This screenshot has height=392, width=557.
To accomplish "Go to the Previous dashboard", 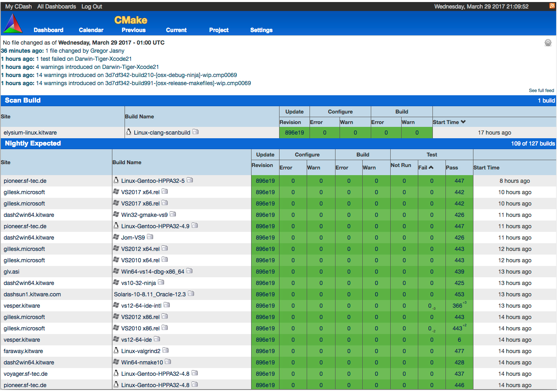I will click(x=133, y=30).
